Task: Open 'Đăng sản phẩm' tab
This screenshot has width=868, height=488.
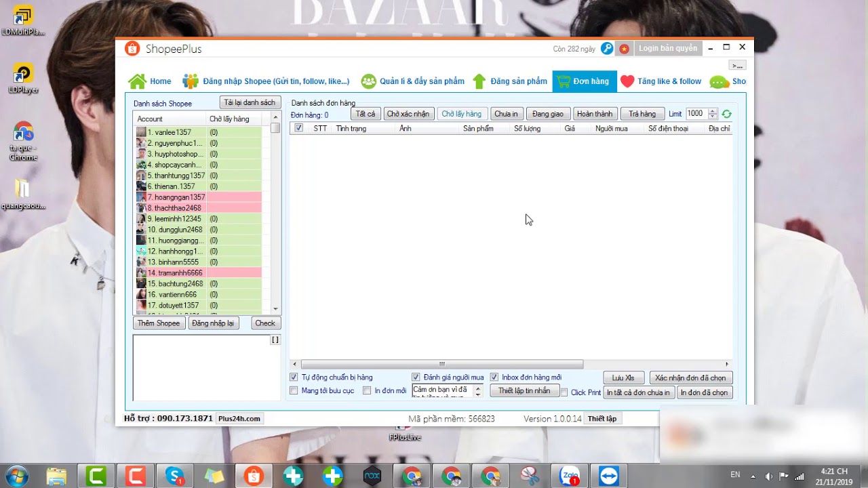Action: pyautogui.click(x=509, y=81)
